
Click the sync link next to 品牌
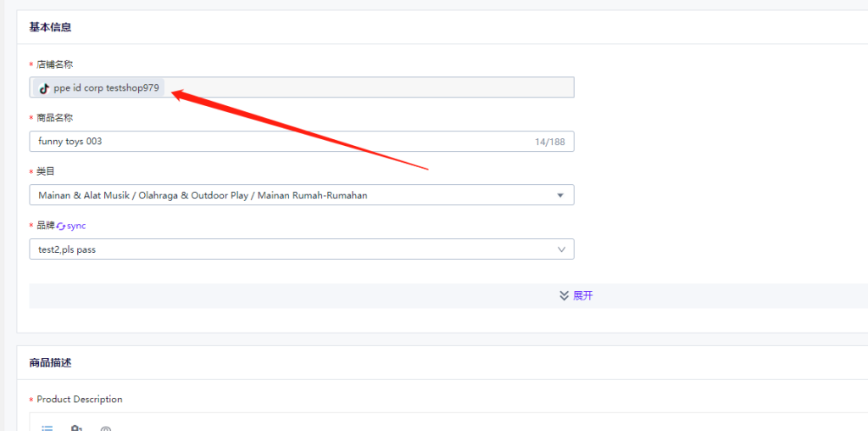coord(76,226)
